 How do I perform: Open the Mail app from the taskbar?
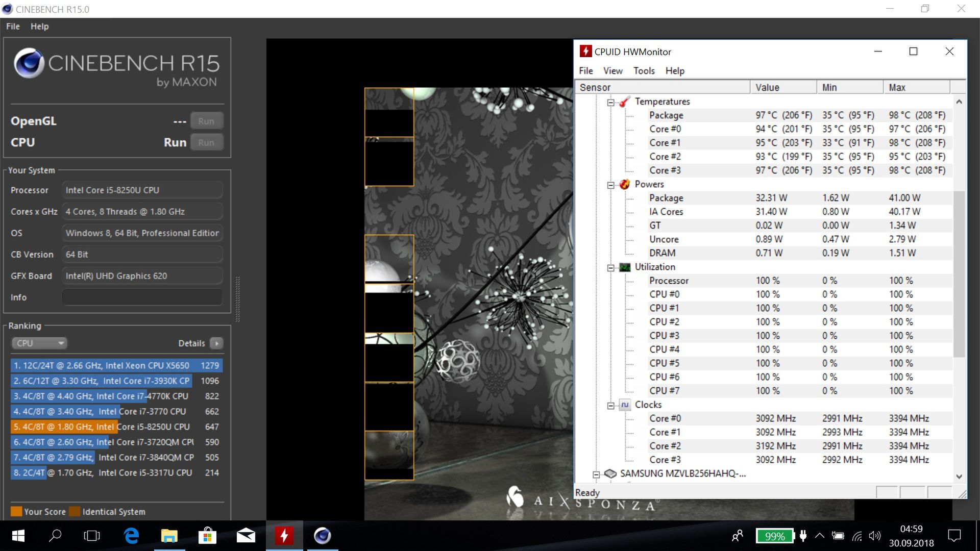(x=246, y=536)
